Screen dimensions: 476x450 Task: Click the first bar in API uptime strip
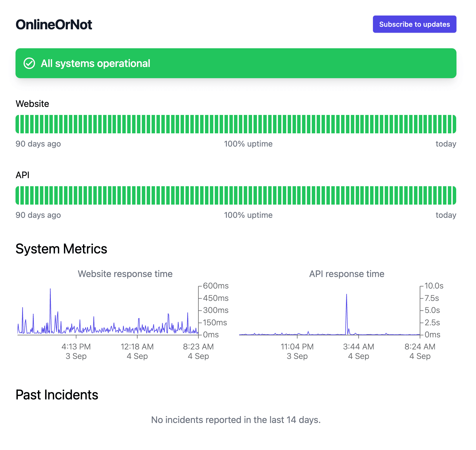tap(18, 195)
